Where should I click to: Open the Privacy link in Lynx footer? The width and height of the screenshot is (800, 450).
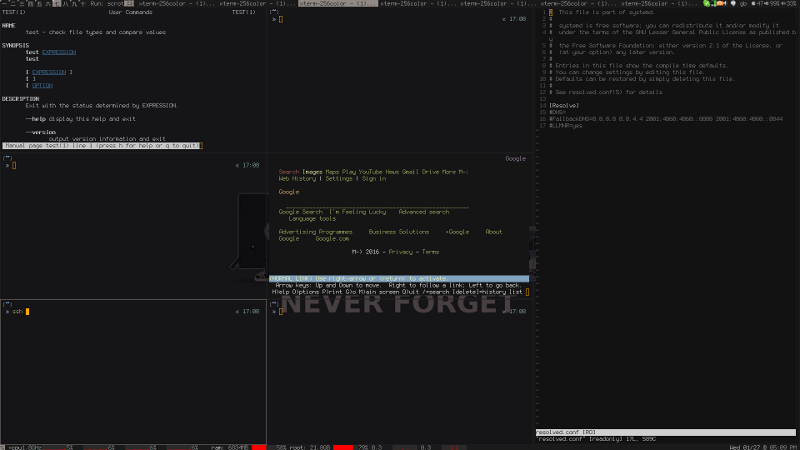[401, 252]
